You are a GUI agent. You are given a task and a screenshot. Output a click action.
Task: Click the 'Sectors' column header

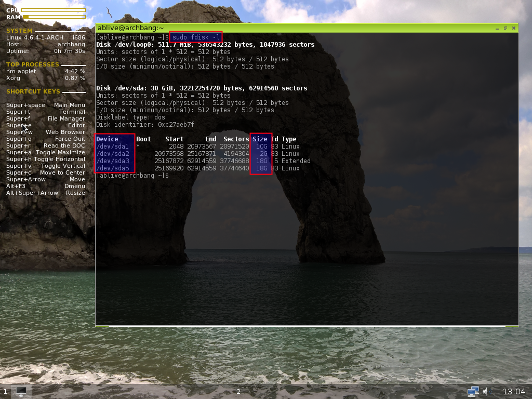236,139
